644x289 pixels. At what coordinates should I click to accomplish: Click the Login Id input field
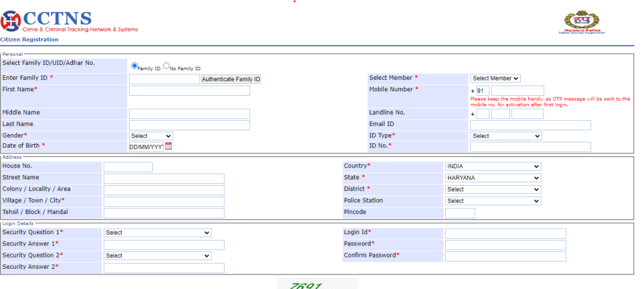505,234
